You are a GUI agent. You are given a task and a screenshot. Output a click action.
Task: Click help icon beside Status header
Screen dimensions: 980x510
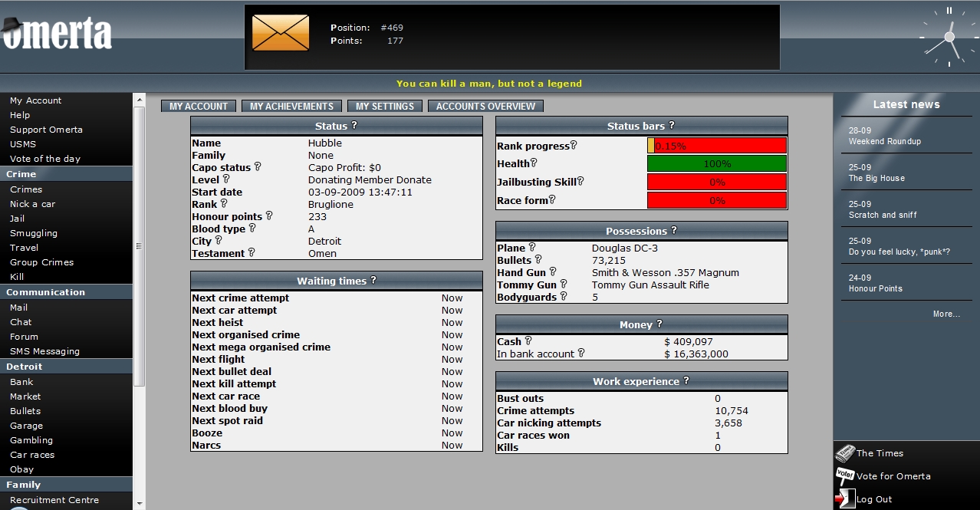point(354,125)
